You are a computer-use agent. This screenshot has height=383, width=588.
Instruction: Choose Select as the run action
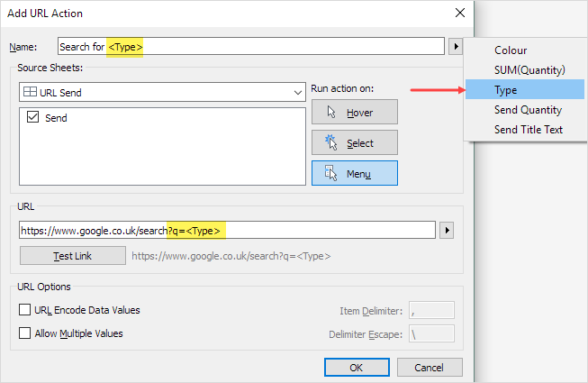(355, 142)
